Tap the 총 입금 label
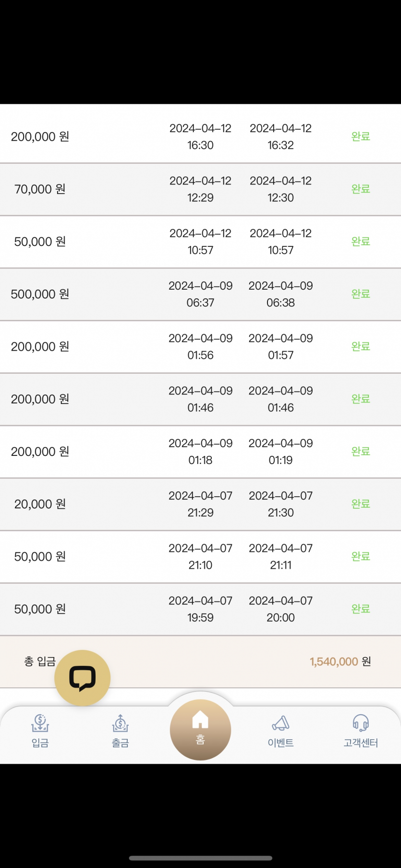The height and width of the screenshot is (868, 401). [40, 661]
